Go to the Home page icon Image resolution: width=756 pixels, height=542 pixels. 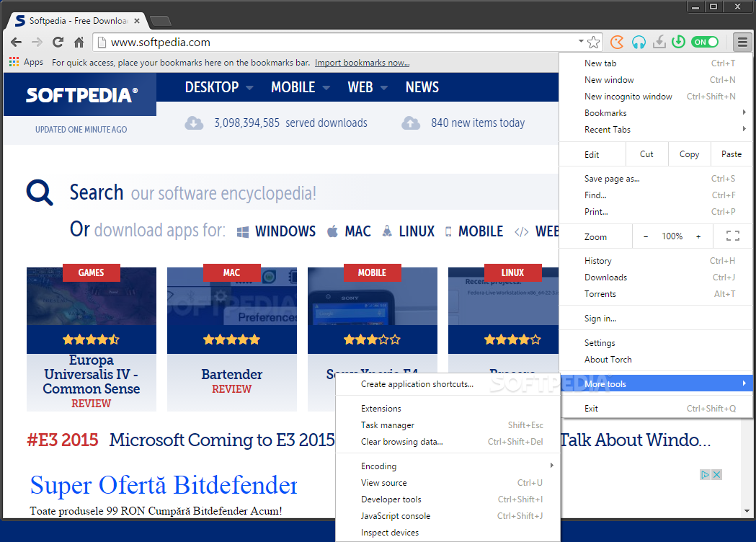pos(79,43)
